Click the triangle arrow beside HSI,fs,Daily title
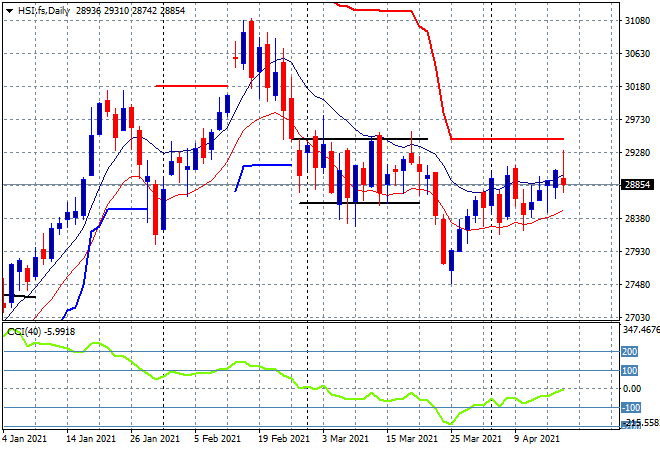This screenshot has width=660, height=450. point(9,11)
